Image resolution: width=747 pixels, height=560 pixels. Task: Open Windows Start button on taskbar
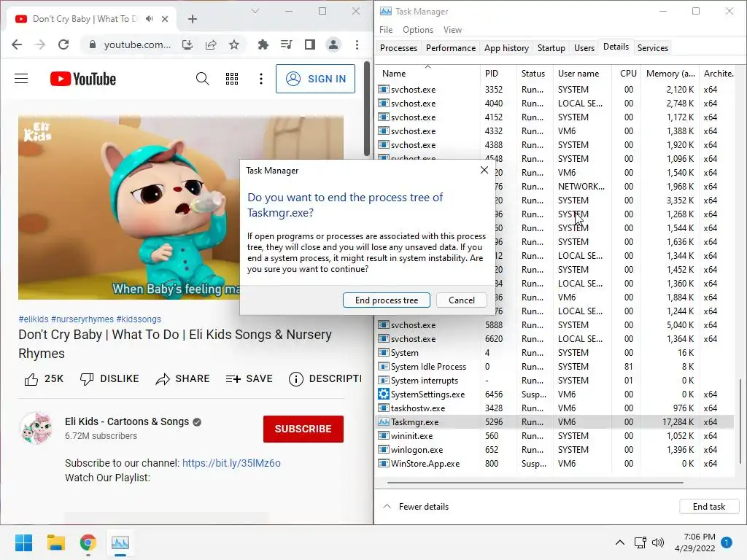tap(23, 542)
